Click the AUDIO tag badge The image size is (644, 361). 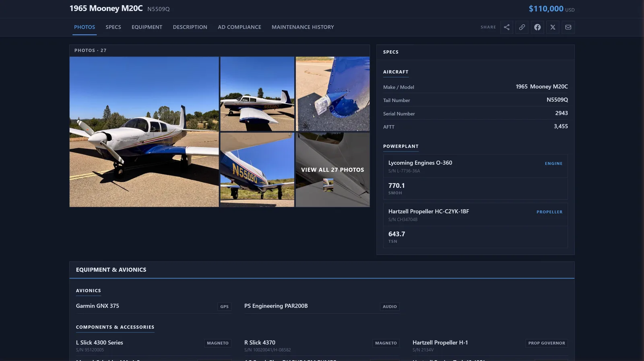[x=390, y=307]
